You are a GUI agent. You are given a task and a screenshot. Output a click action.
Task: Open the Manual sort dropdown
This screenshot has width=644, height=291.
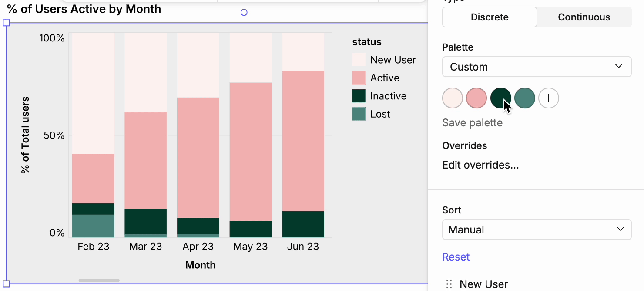click(537, 230)
